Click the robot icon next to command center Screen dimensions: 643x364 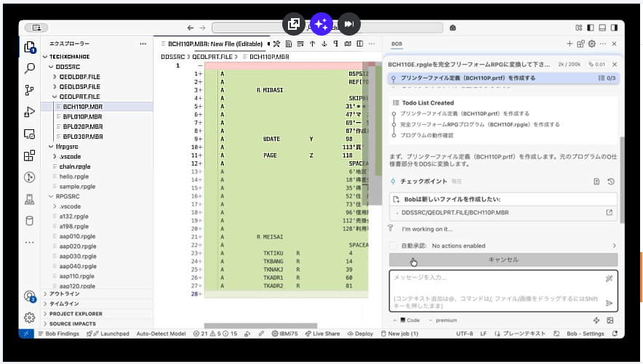(452, 28)
